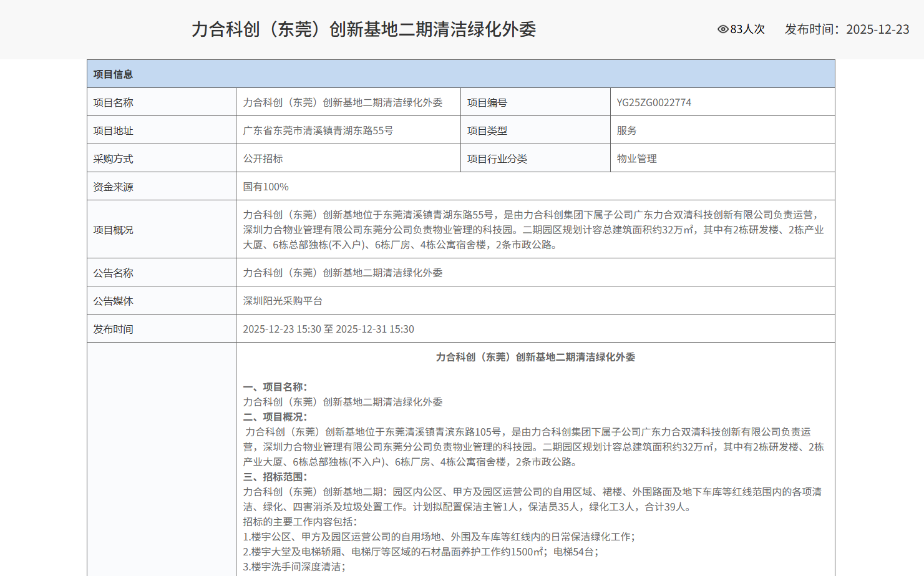Screen dimensions: 924x576
Task: Click the 项目概况 row label
Action: pyautogui.click(x=113, y=230)
